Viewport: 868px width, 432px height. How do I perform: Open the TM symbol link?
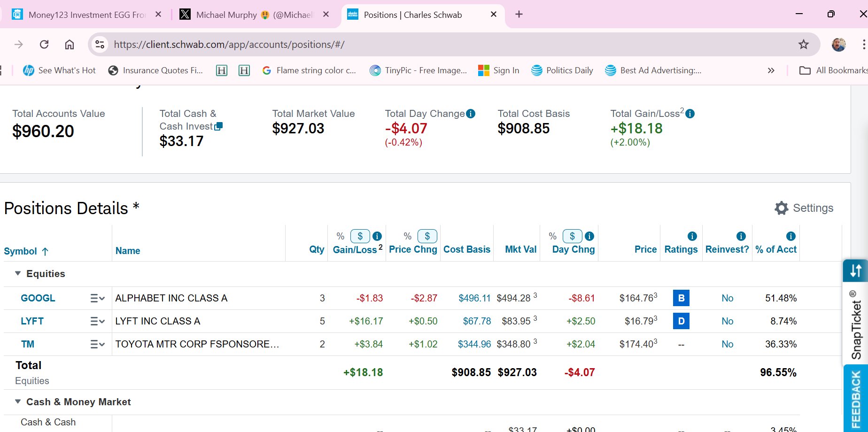point(28,344)
